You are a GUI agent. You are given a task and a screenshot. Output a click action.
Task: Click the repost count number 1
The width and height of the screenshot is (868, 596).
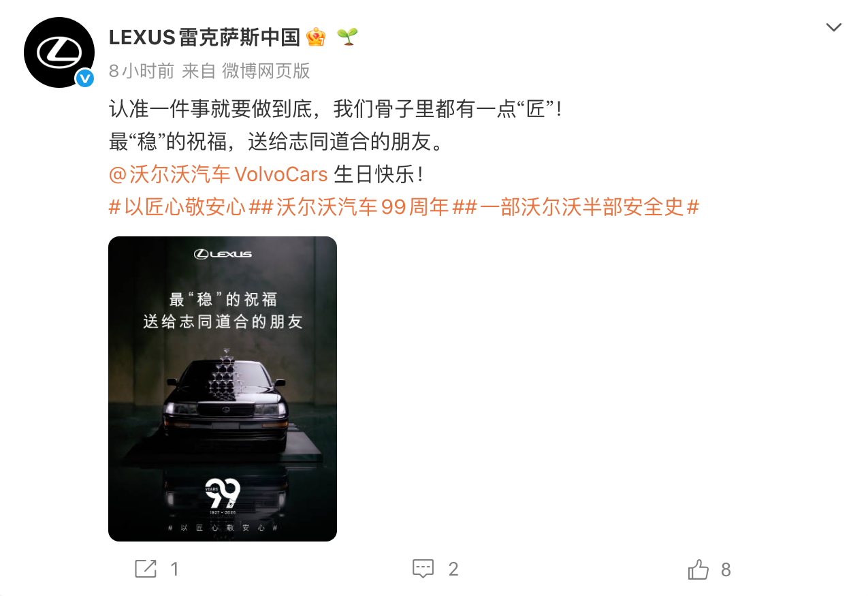coord(175,569)
